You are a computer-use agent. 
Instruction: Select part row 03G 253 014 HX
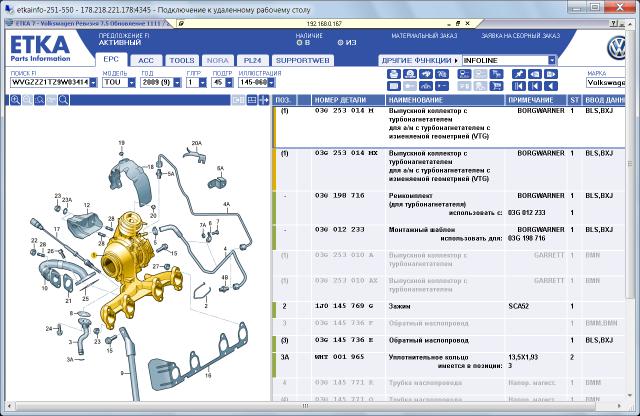449,169
